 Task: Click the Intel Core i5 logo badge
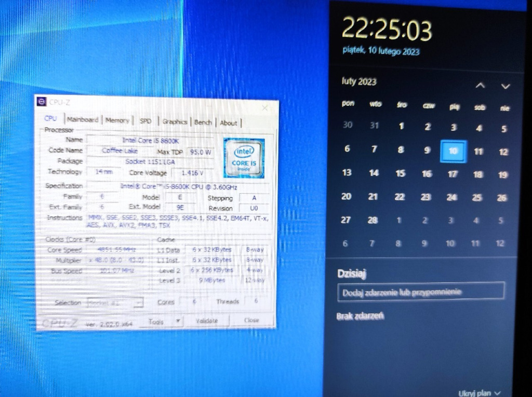point(244,158)
